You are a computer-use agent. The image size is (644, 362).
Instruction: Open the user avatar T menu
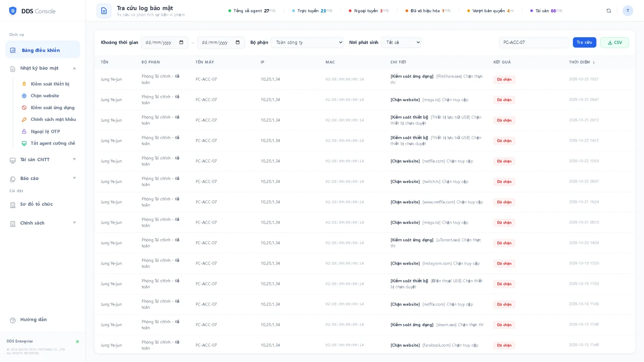pyautogui.click(x=627, y=11)
